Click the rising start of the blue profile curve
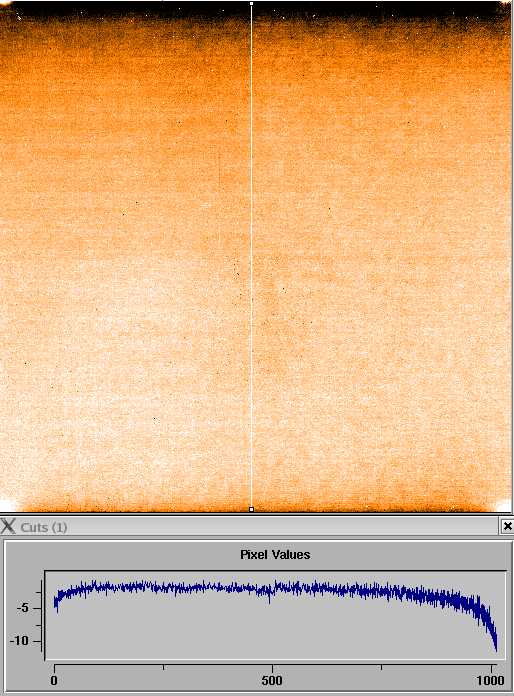The image size is (514, 696). pos(57,601)
